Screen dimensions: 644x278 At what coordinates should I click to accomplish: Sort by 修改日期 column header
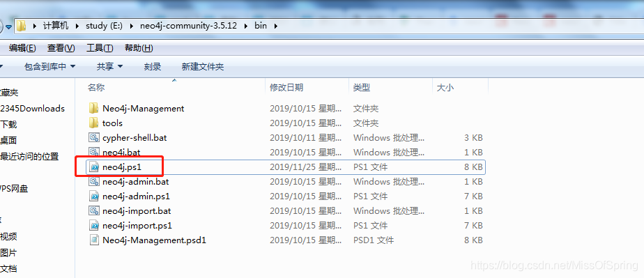click(286, 88)
